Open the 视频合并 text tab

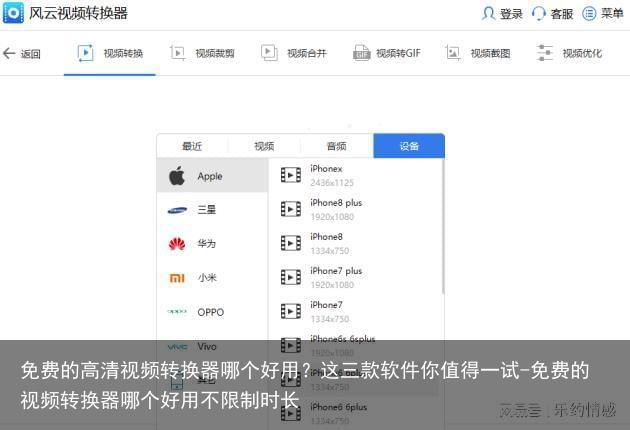(307, 53)
